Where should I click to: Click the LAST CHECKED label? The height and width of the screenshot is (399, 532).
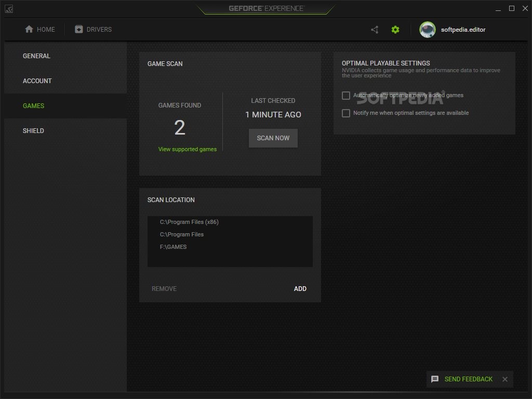coord(273,101)
